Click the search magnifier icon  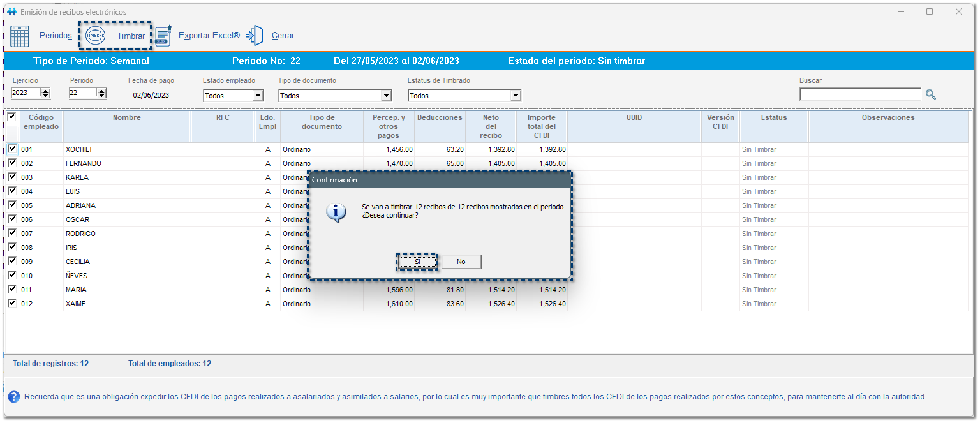[931, 94]
